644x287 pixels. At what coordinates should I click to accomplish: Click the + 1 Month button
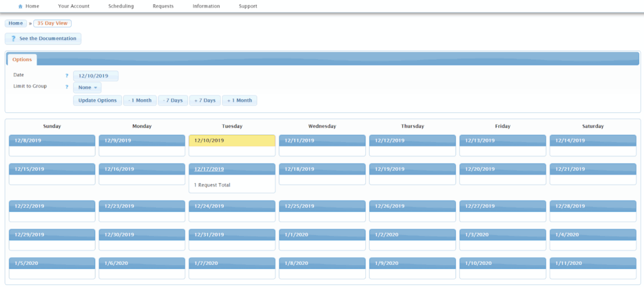click(x=240, y=100)
